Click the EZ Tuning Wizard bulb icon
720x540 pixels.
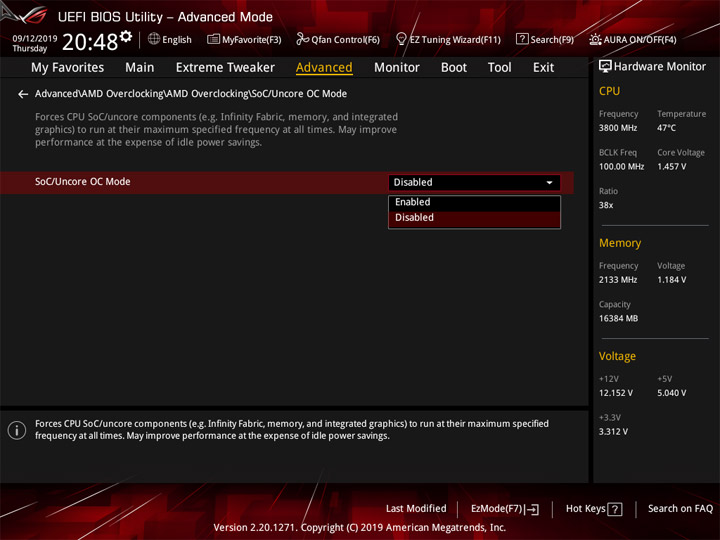point(401,39)
